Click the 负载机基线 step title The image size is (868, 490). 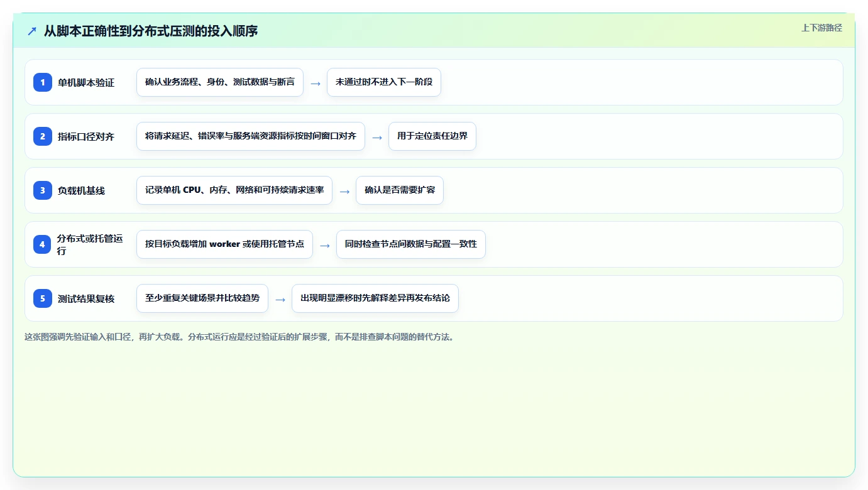coord(81,190)
